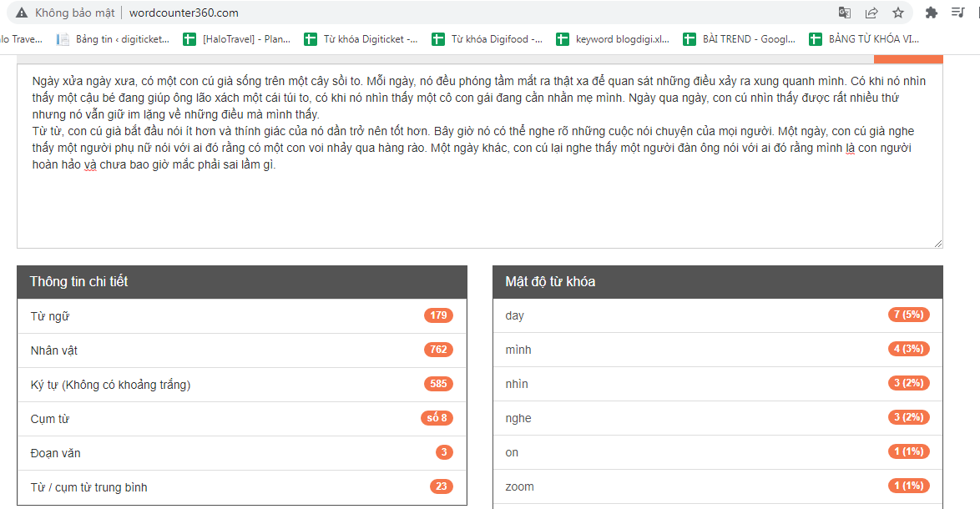
Task: Click the Cụm từ row label
Action: (50, 419)
